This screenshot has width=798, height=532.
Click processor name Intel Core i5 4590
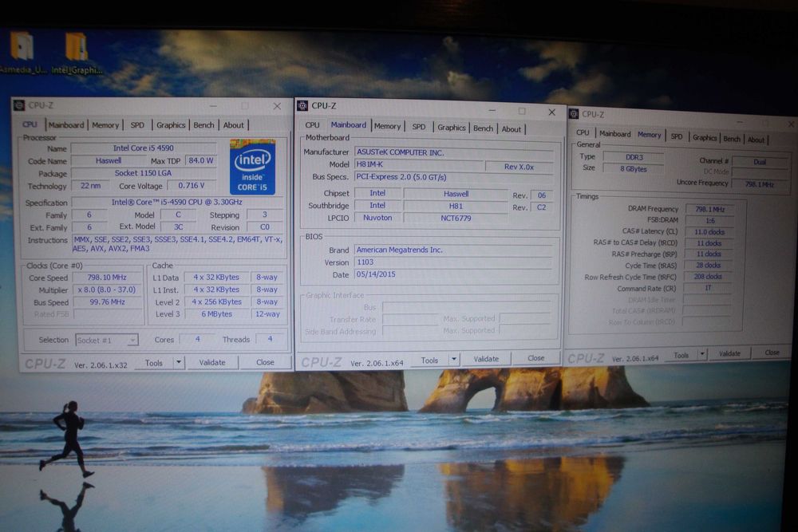(144, 148)
